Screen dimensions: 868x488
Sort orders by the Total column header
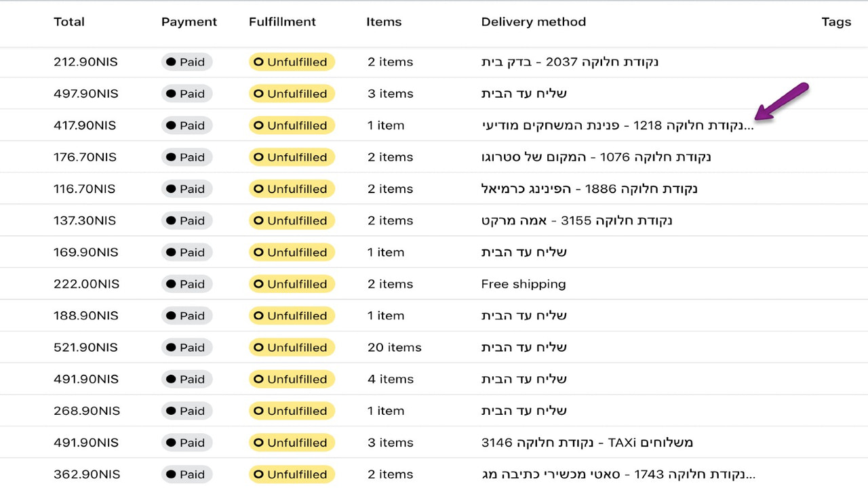point(68,22)
